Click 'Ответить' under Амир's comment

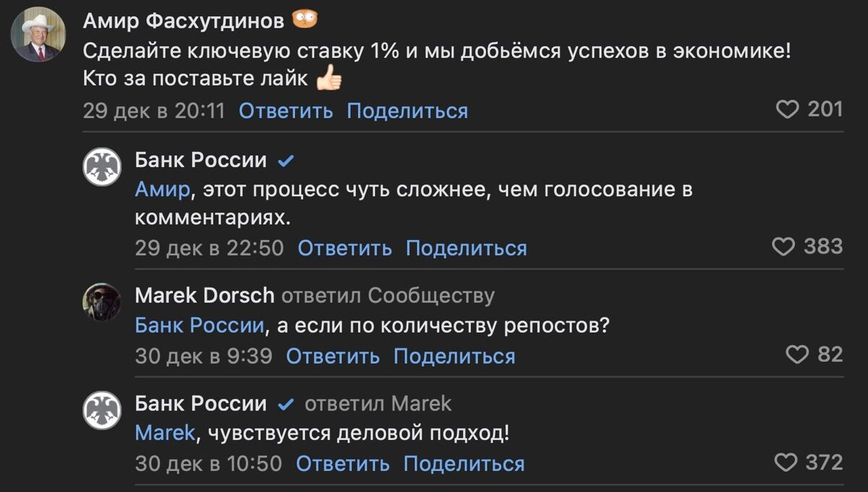point(286,111)
